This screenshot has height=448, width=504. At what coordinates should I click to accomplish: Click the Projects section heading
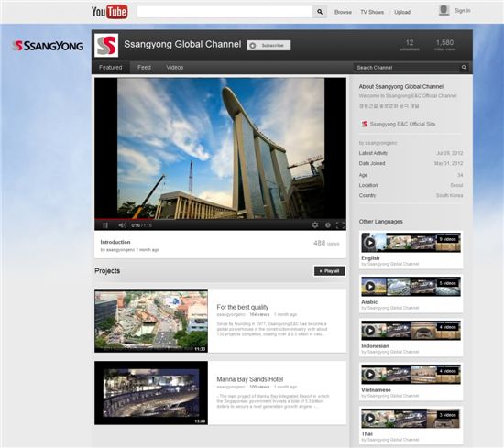(107, 271)
